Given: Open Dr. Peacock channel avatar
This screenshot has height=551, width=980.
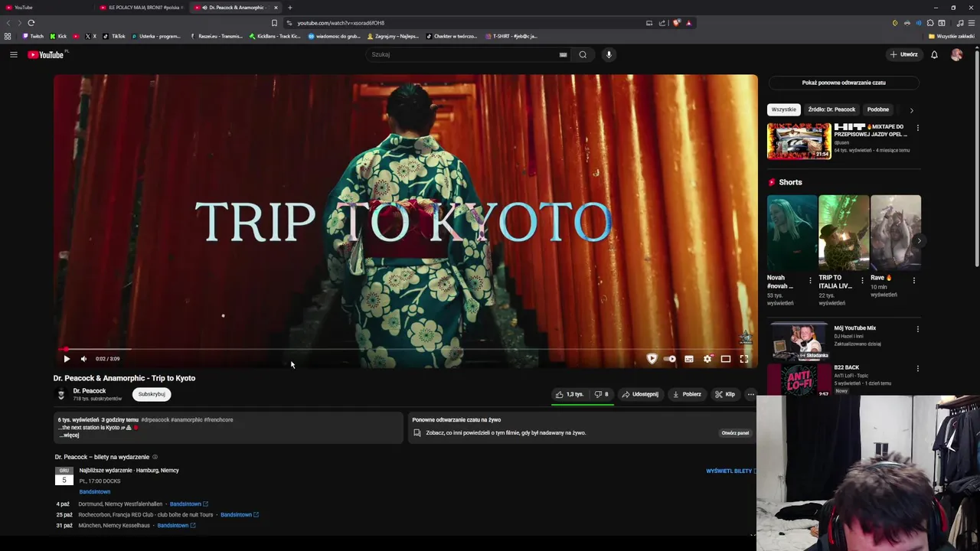Looking at the screenshot, I should click(61, 394).
